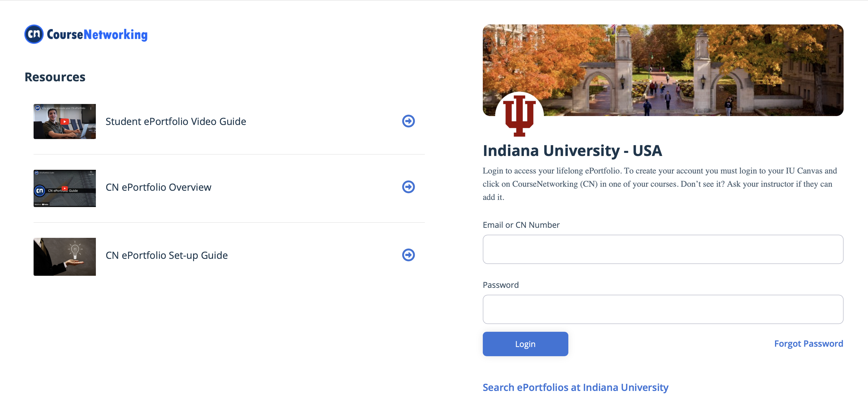Open the Forgot Password link
Viewport: 868px width, 401px height.
[x=808, y=344]
